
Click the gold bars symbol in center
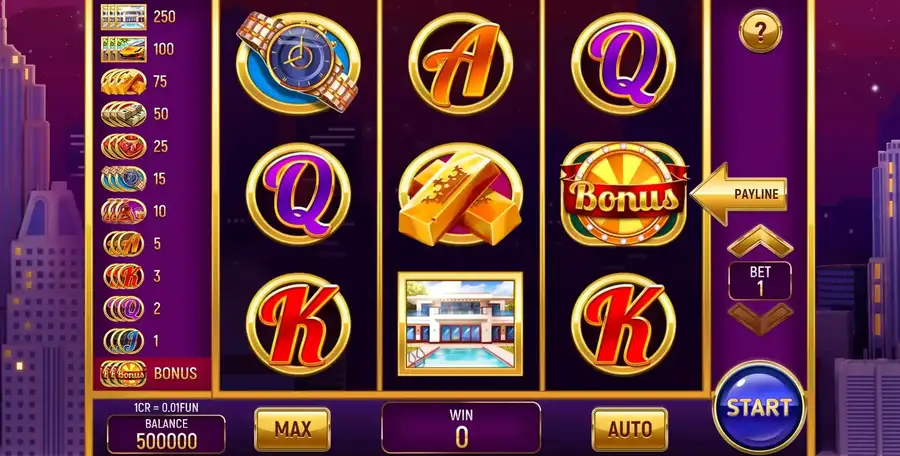[x=460, y=194]
